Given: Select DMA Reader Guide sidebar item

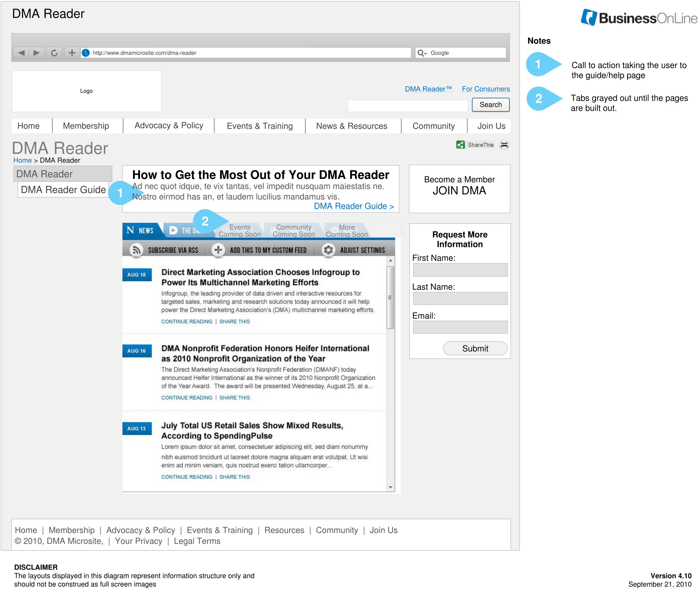Looking at the screenshot, I should pos(63,190).
